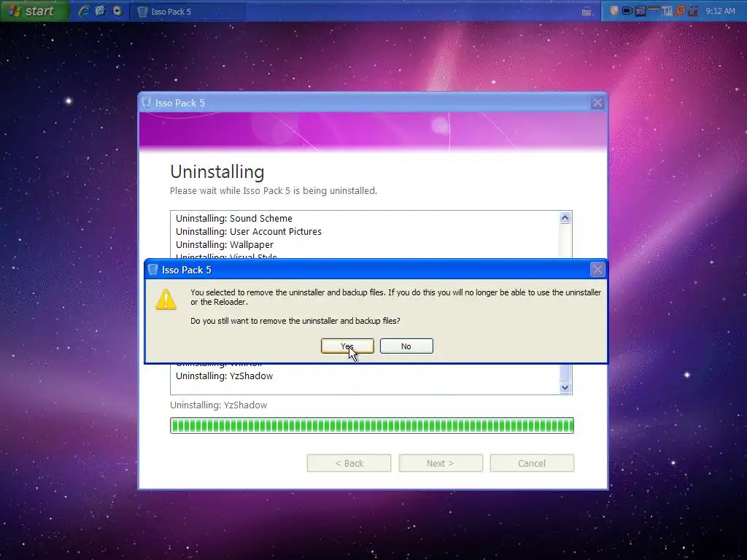
Task: Click the 'Uninstalling' heading
Action: click(217, 172)
